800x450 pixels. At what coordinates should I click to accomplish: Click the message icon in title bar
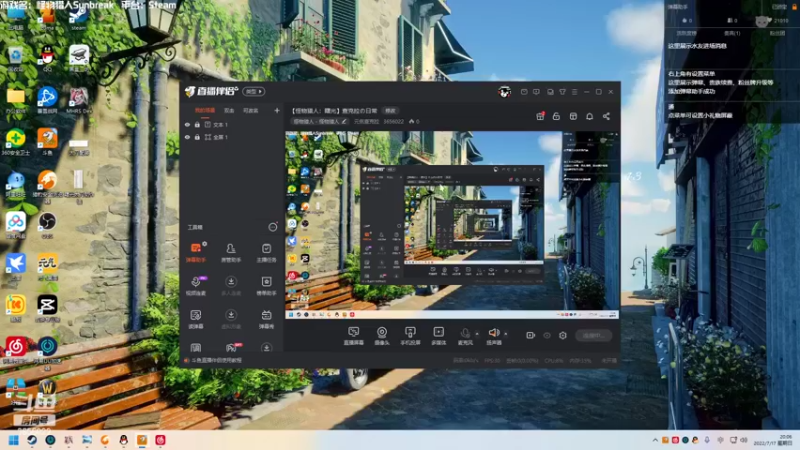(x=524, y=92)
